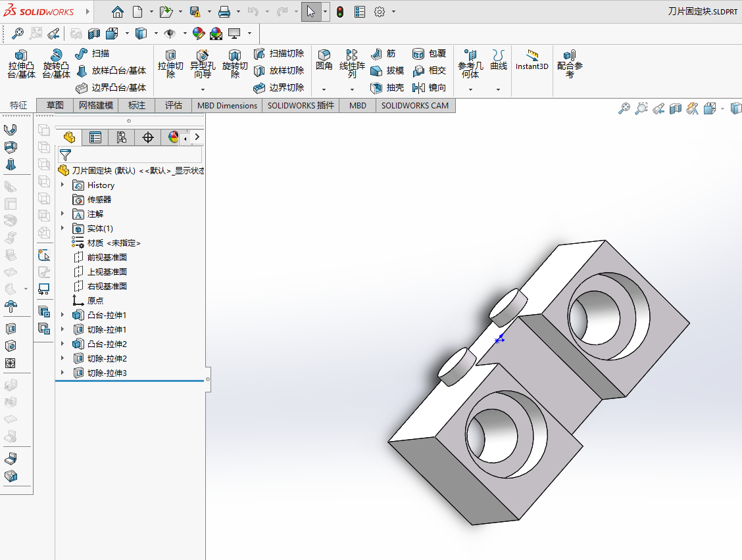Expand the 凸台-拉伸1 feature

(x=62, y=315)
